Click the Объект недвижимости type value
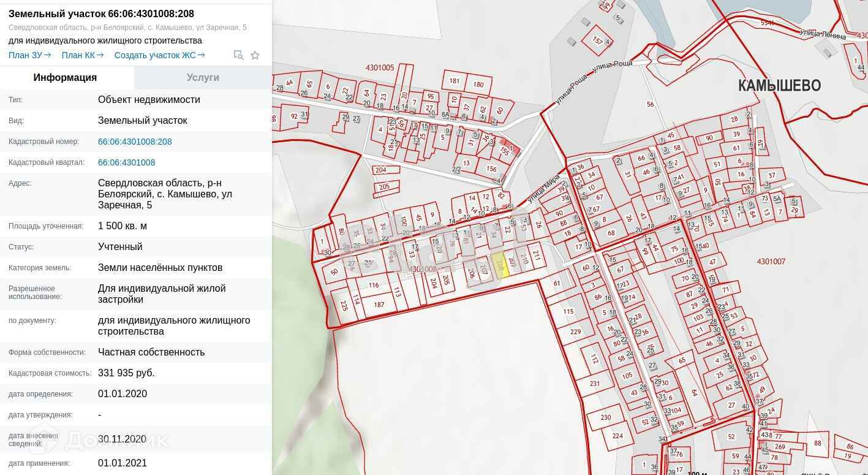 click(x=149, y=100)
